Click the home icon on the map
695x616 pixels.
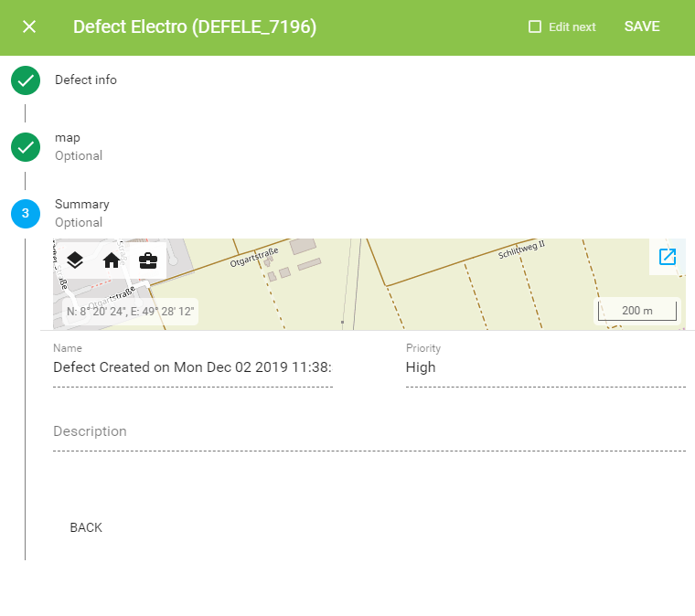point(112,260)
